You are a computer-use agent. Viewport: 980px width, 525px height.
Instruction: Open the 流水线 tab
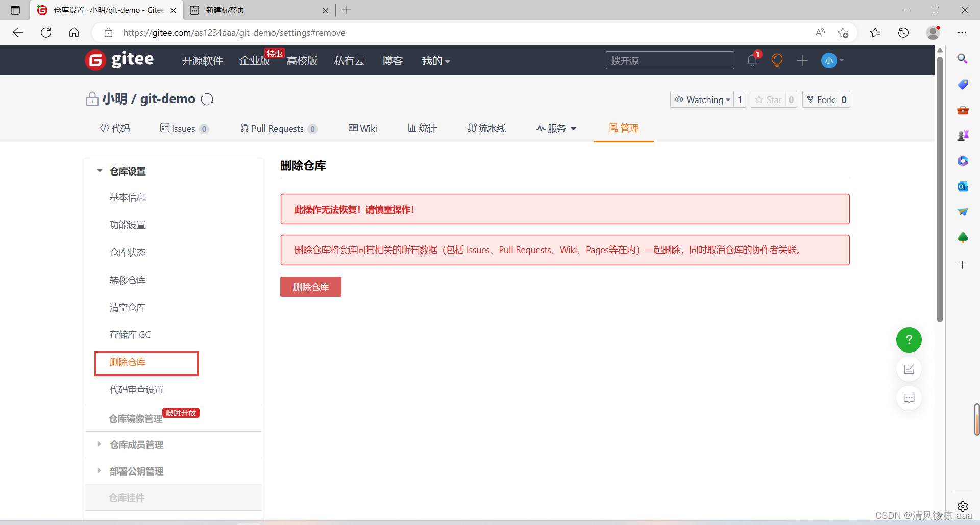pos(486,128)
